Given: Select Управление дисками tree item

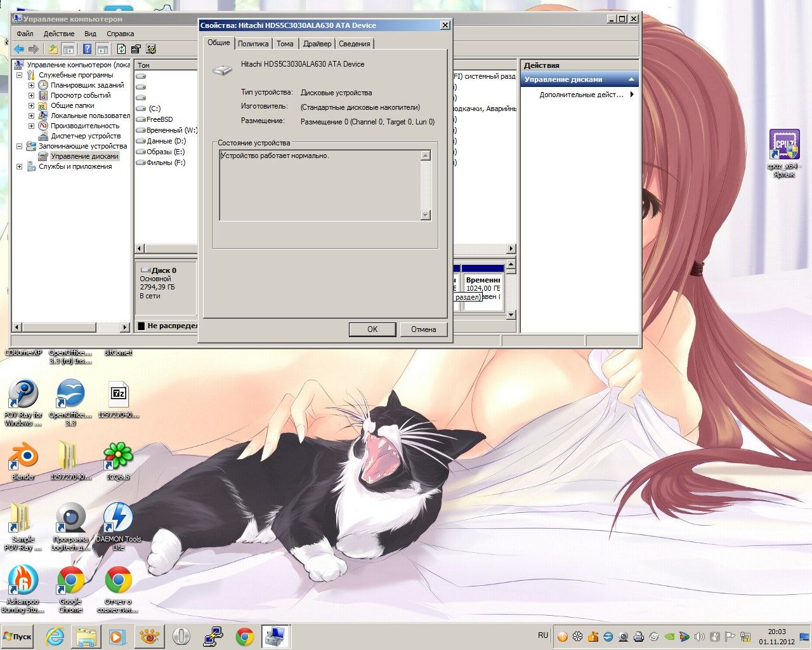Looking at the screenshot, I should (x=84, y=156).
